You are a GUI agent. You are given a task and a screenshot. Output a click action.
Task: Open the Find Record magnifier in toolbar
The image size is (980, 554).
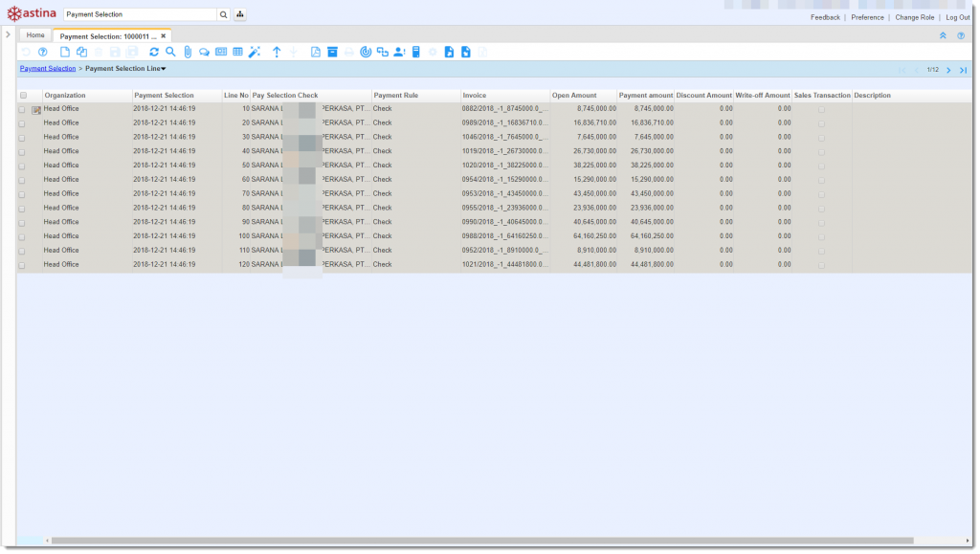click(x=170, y=52)
